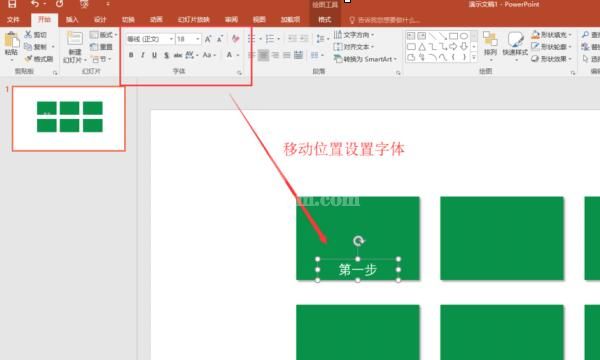Open the Drawing Tools Format (格式) tab
600x360 pixels.
click(324, 20)
